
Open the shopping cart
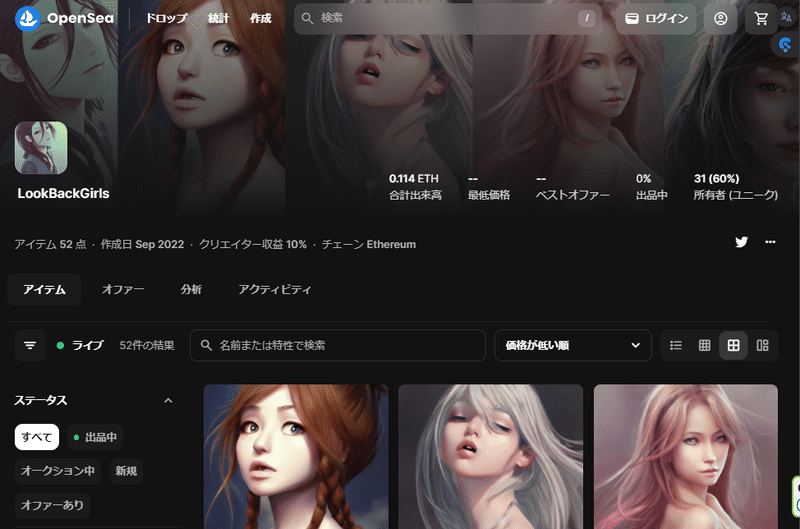761,19
